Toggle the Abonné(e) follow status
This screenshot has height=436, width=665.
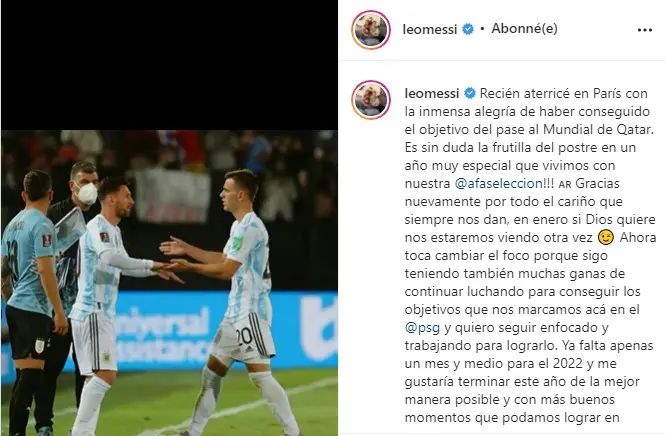coord(524,29)
